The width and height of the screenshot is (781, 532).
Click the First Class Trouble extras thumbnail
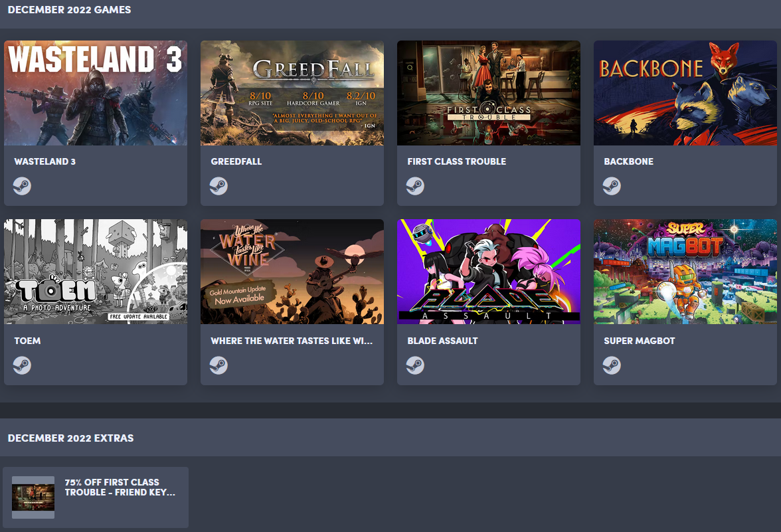point(33,497)
